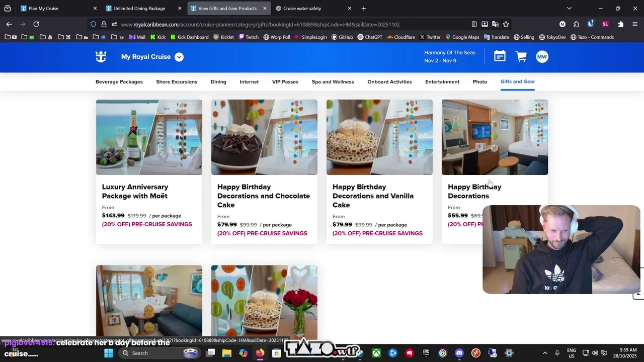Open the Windows Start menu
644x362 pixels.
(109, 353)
